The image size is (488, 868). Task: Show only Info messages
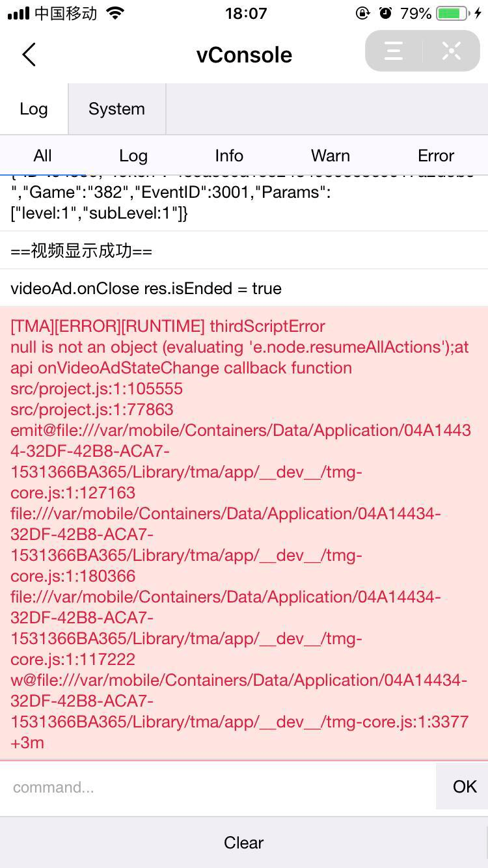(x=229, y=156)
